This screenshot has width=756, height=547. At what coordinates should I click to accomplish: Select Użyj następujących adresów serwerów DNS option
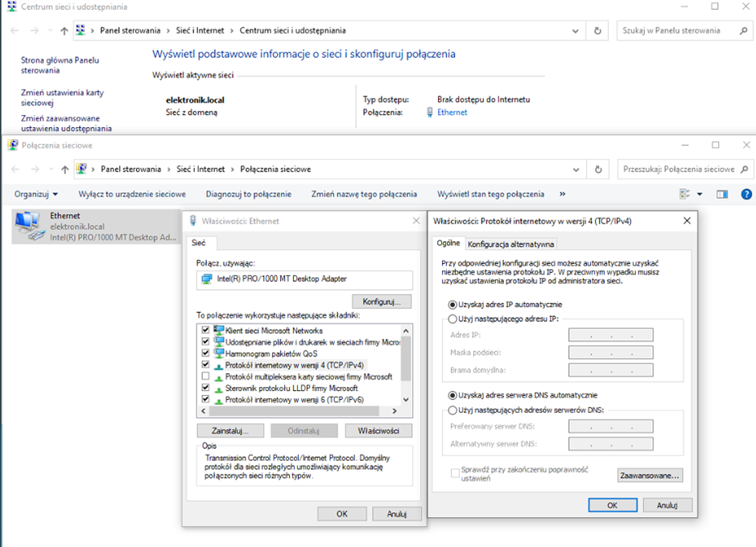(x=452, y=410)
